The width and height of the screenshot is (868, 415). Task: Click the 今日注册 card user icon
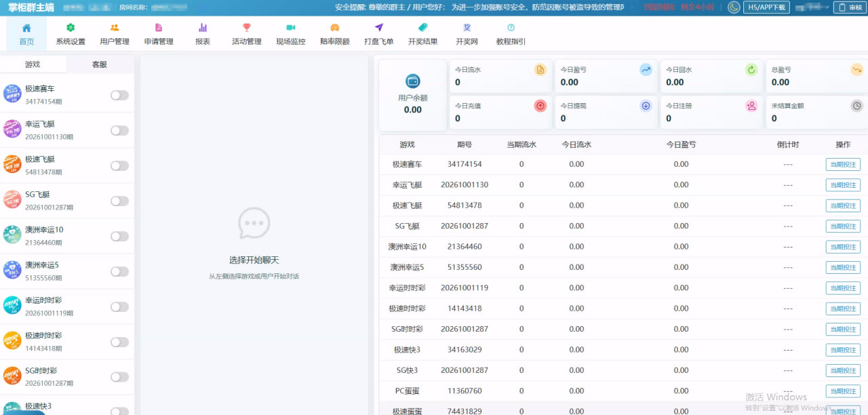point(751,106)
